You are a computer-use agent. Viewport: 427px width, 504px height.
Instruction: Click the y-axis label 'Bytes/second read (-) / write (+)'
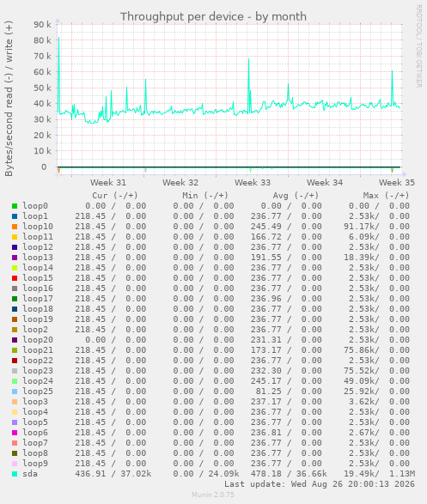9,99
